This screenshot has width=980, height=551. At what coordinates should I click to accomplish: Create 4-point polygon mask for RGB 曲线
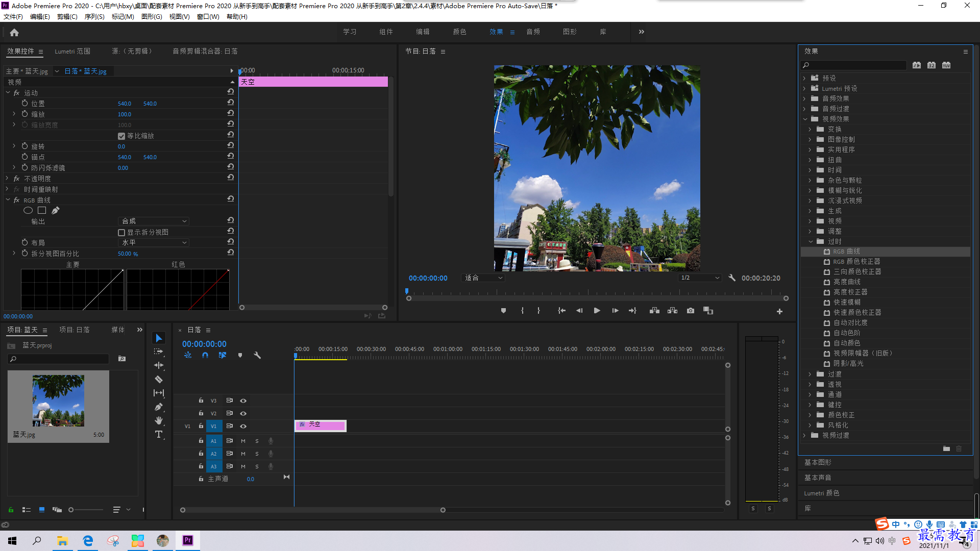click(x=42, y=210)
